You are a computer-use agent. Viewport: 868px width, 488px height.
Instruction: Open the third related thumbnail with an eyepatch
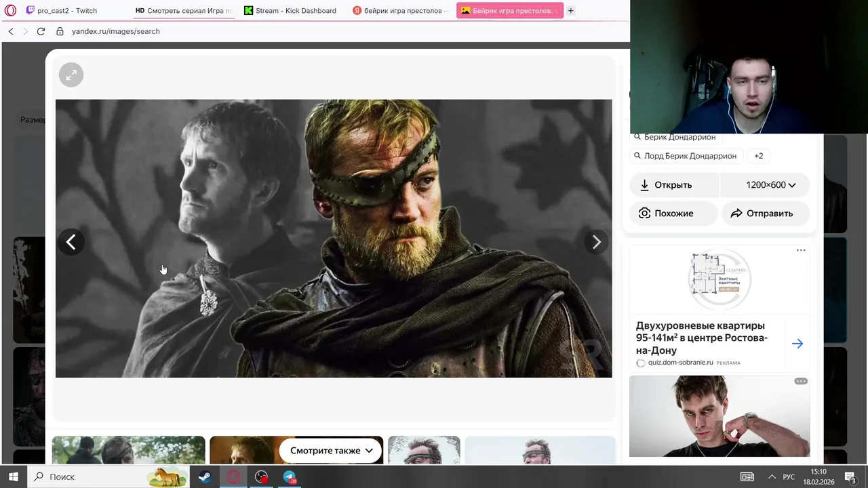pos(424,451)
